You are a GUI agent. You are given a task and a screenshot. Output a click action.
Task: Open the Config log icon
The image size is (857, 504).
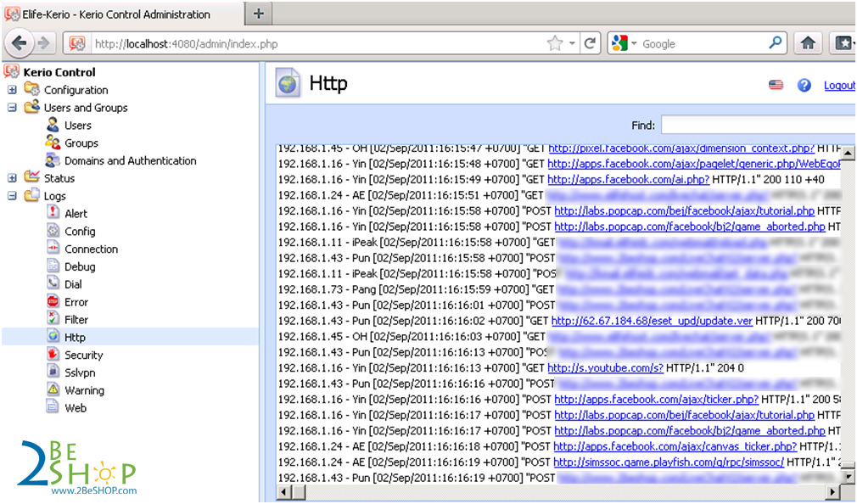point(53,231)
